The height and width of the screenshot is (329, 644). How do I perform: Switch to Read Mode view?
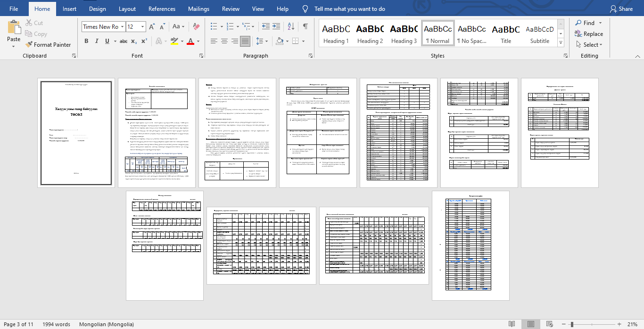point(512,324)
